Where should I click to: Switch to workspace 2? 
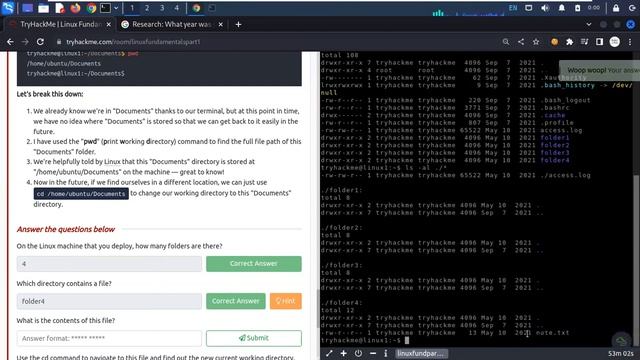(x=147, y=8)
